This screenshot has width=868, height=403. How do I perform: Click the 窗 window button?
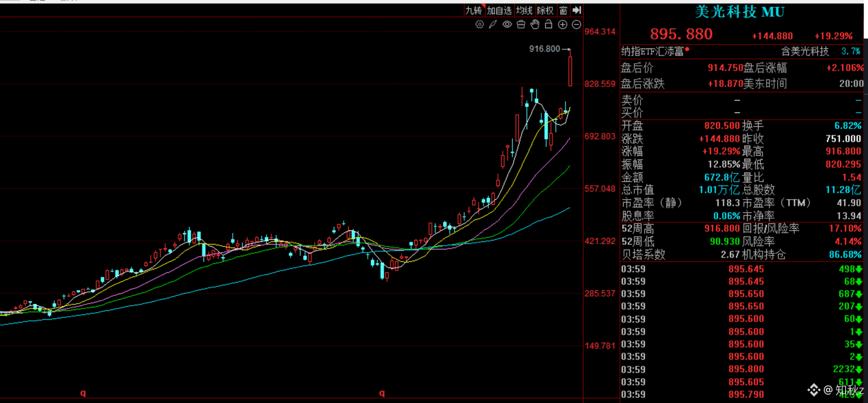tap(563, 10)
